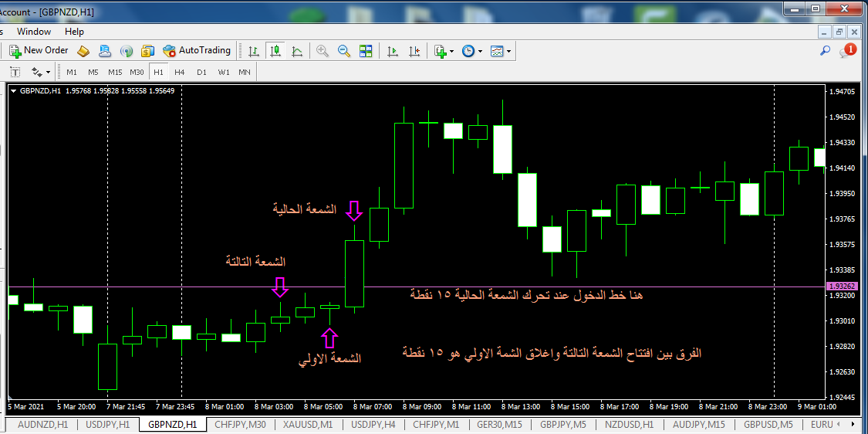Click the tile windows icon
This screenshot has width=868, height=434.
coord(366,51)
